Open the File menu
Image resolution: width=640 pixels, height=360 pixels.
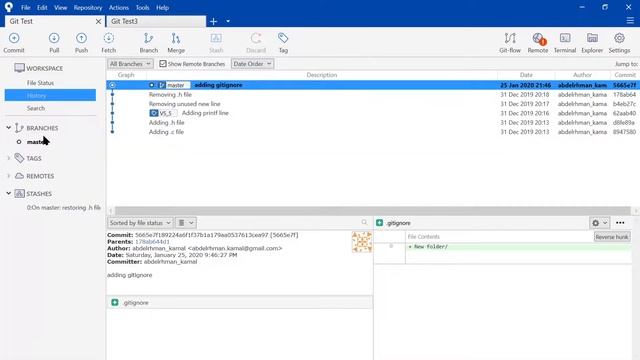25,7
